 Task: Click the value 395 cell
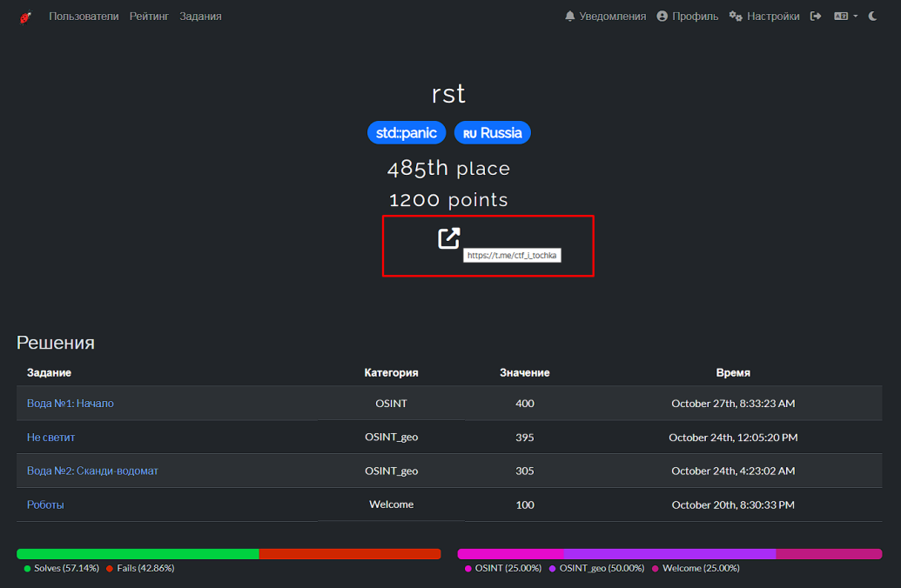coord(525,437)
